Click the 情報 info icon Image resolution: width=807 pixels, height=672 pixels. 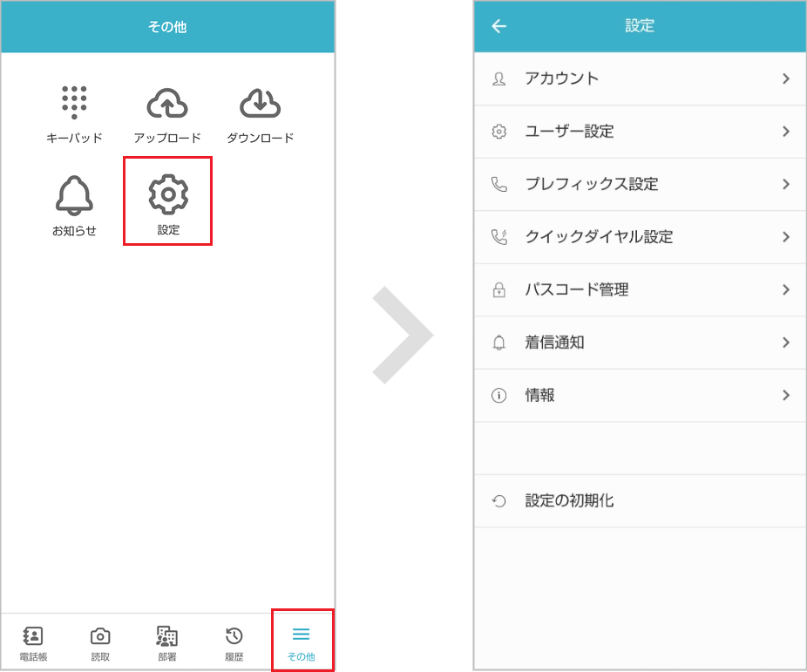(x=498, y=395)
